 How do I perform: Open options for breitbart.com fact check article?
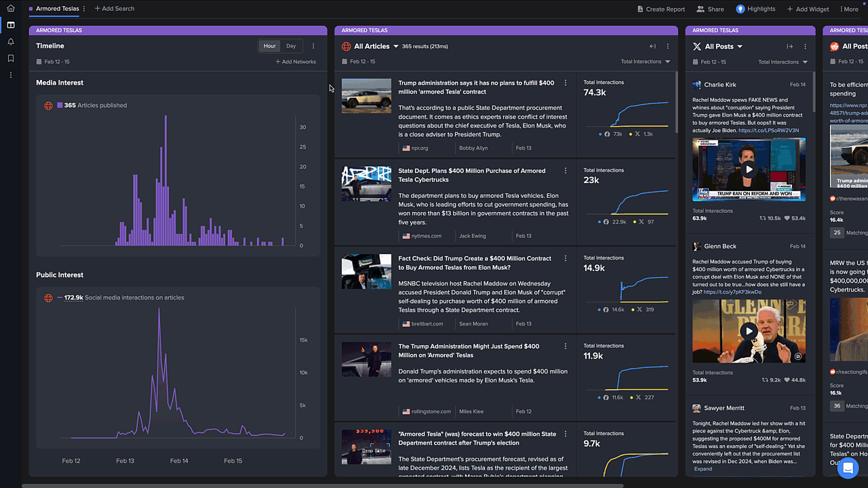click(566, 258)
